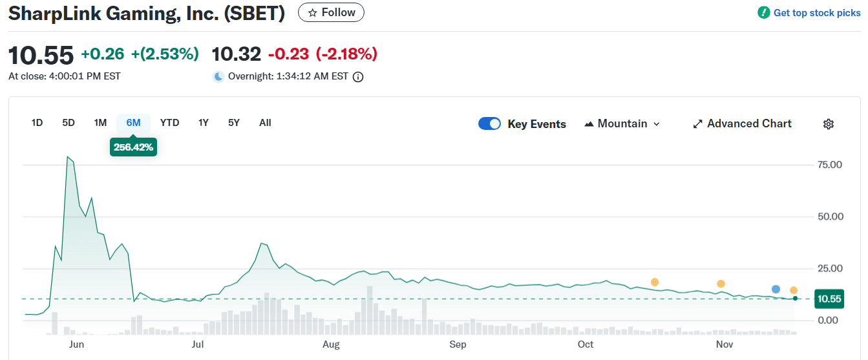Select the 5D time range
The width and height of the screenshot is (868, 360).
(69, 123)
